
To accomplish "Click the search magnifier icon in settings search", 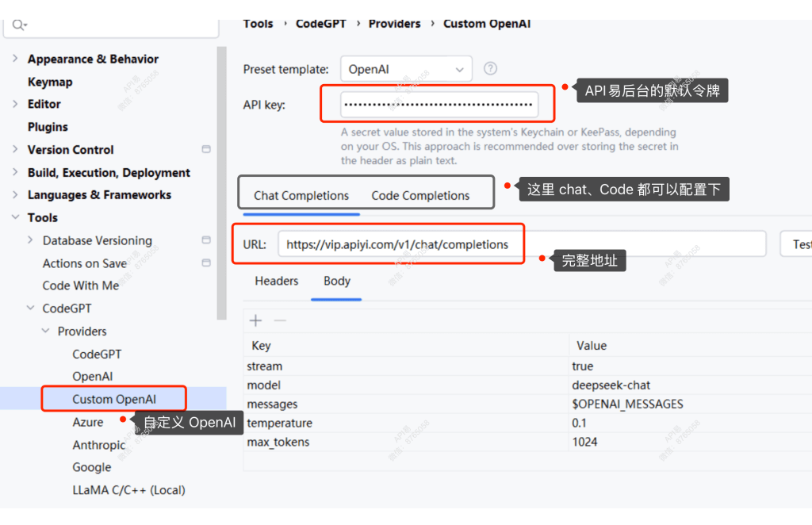I will point(19,25).
